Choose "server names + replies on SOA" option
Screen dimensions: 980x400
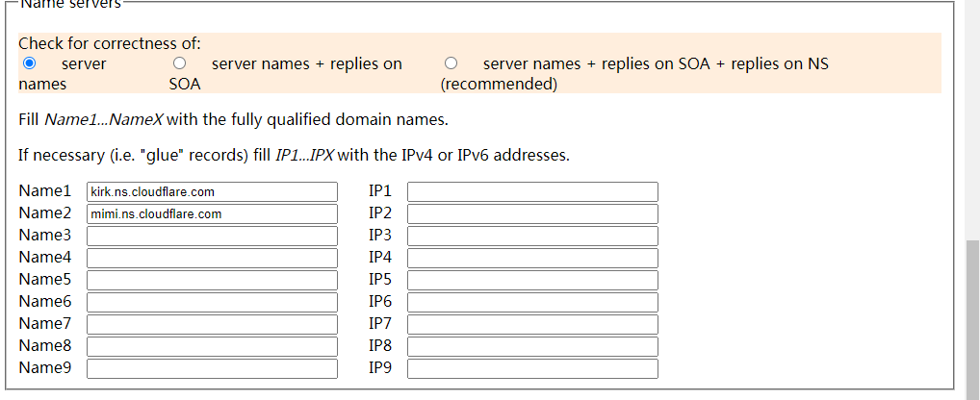coord(179,63)
